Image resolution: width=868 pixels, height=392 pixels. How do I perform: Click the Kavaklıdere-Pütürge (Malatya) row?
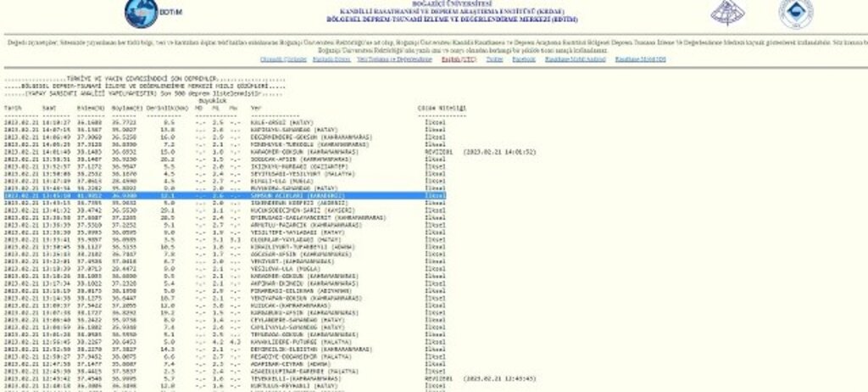[x=225, y=342]
